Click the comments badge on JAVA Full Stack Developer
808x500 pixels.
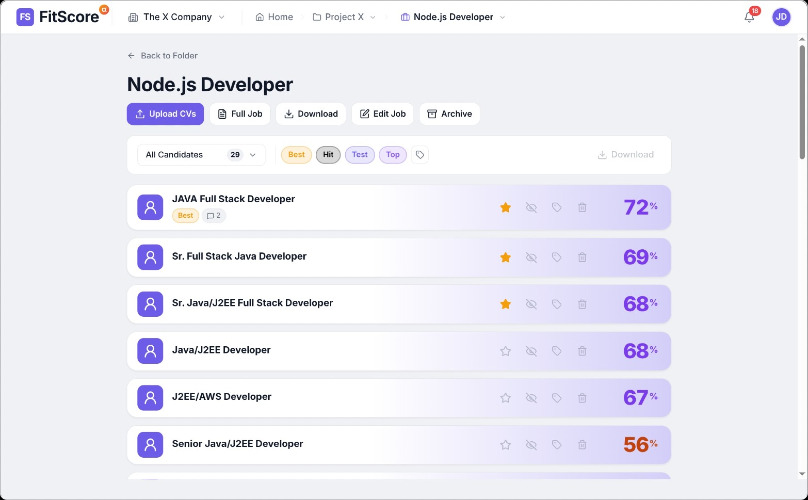pos(214,215)
